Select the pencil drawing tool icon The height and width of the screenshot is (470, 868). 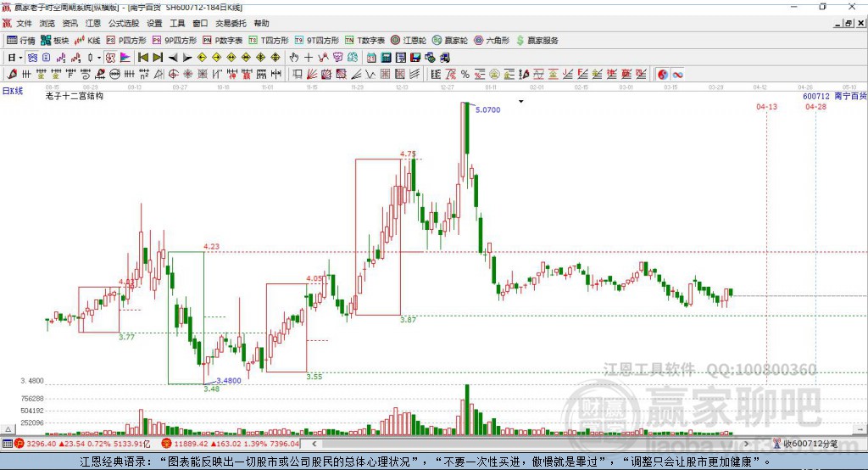12,74
